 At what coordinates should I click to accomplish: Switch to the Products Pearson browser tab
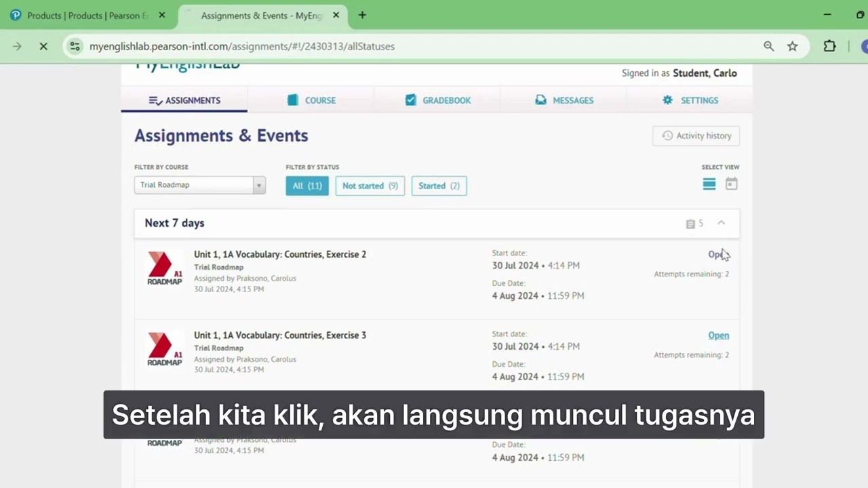click(88, 15)
